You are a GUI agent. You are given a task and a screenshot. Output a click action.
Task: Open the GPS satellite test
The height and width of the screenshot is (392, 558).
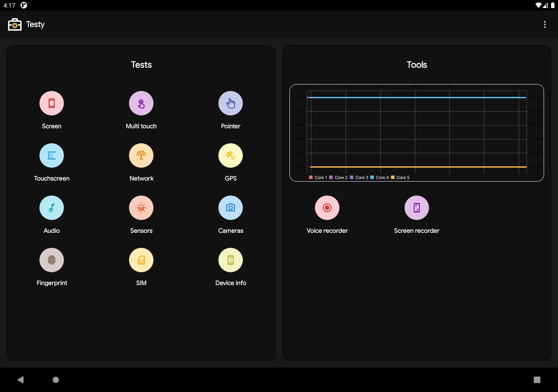(x=230, y=155)
